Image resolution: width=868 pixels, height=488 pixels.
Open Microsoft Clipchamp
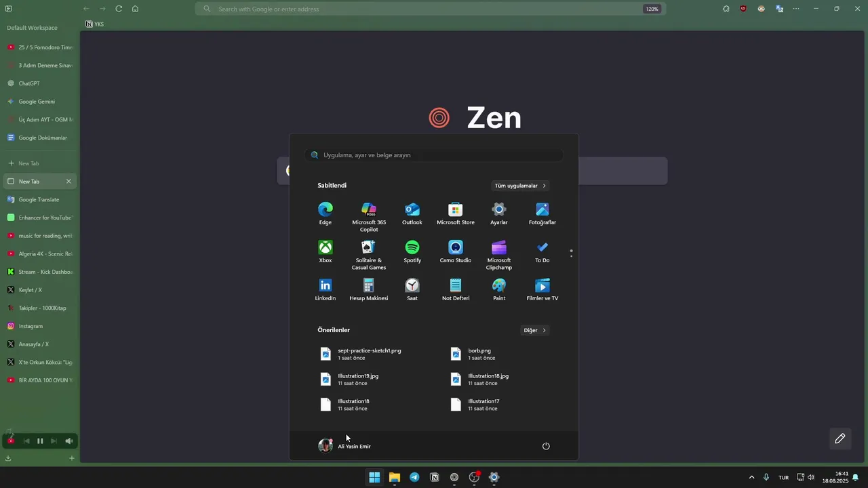(x=499, y=255)
